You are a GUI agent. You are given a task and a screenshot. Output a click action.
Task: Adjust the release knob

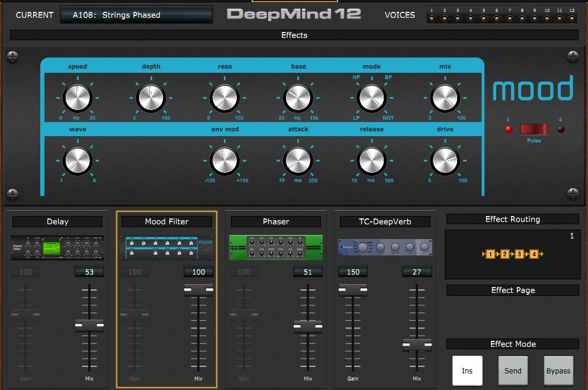click(x=372, y=160)
